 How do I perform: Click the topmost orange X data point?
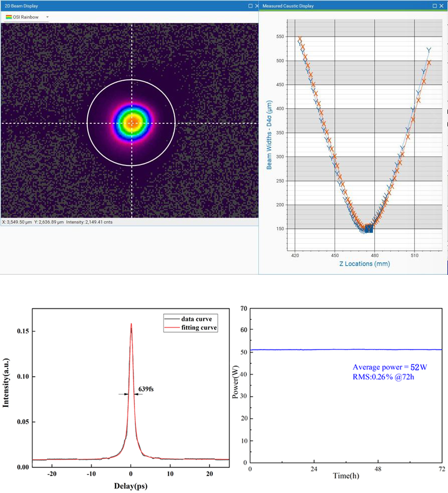300,39
